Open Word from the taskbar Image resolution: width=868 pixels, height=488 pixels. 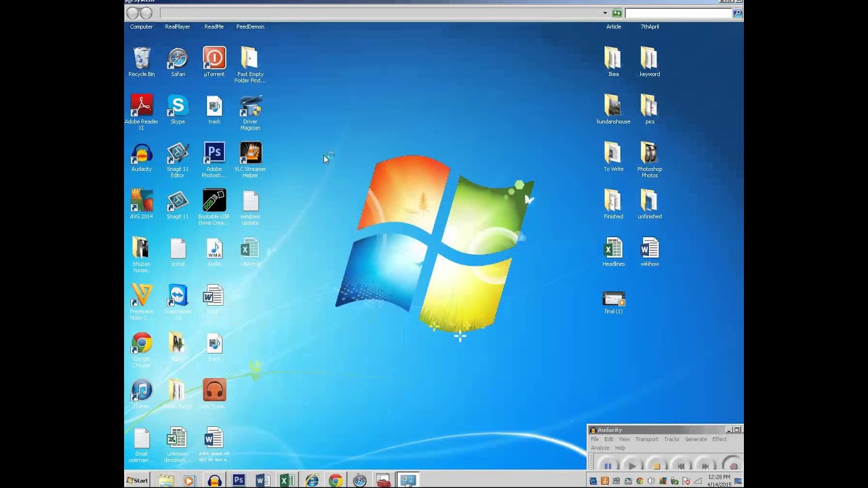262,481
